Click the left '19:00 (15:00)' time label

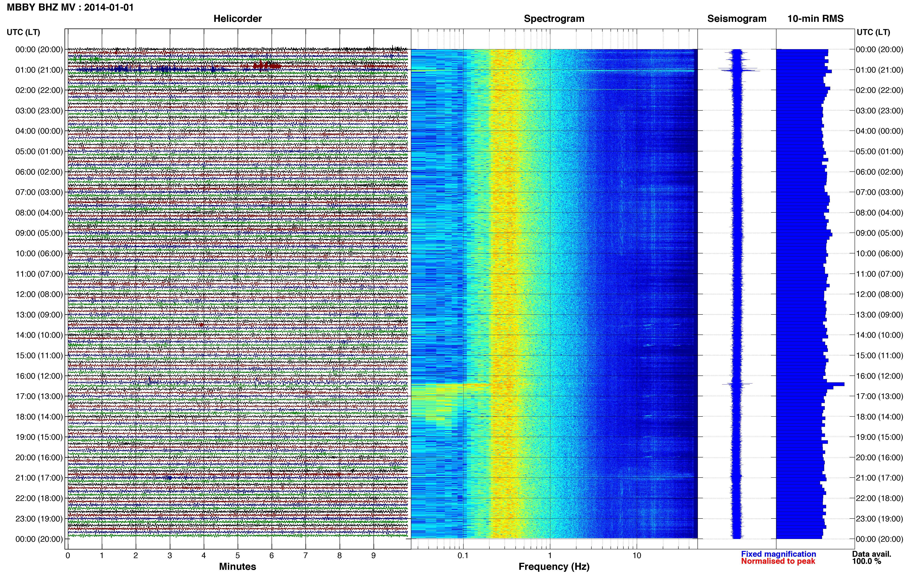point(39,437)
